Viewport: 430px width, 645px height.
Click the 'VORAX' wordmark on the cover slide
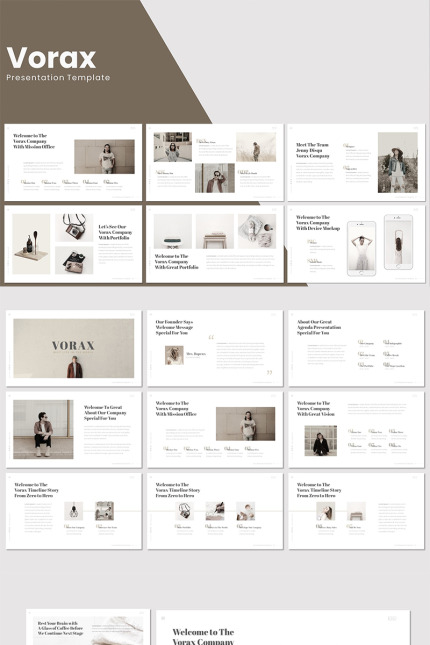coord(73,346)
